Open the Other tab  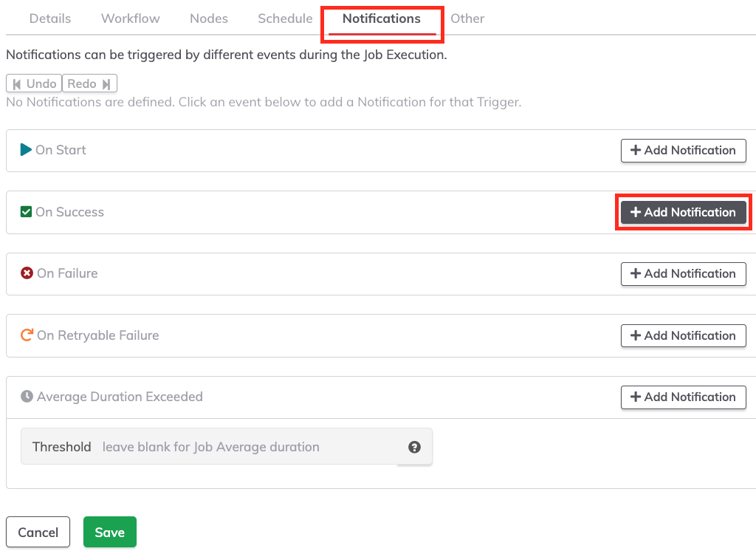[x=467, y=18]
